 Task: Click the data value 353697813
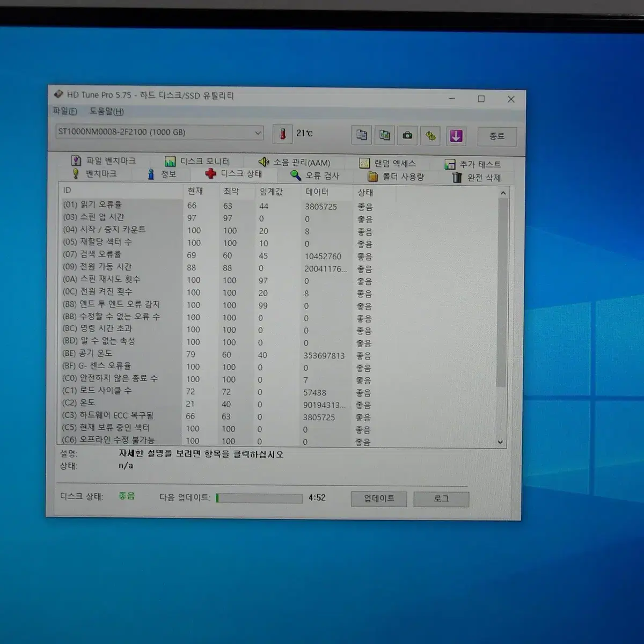click(324, 355)
